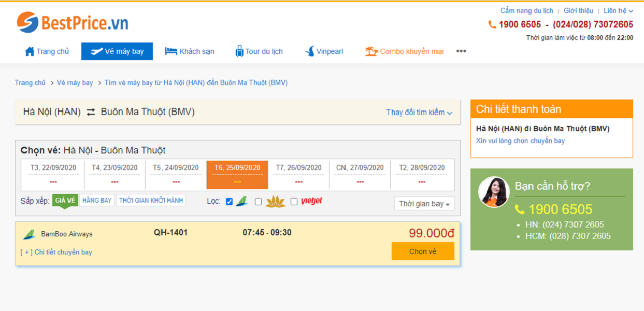Expand Thay đổi tìm kiếm search options
This screenshot has height=311, width=644.
(x=419, y=112)
